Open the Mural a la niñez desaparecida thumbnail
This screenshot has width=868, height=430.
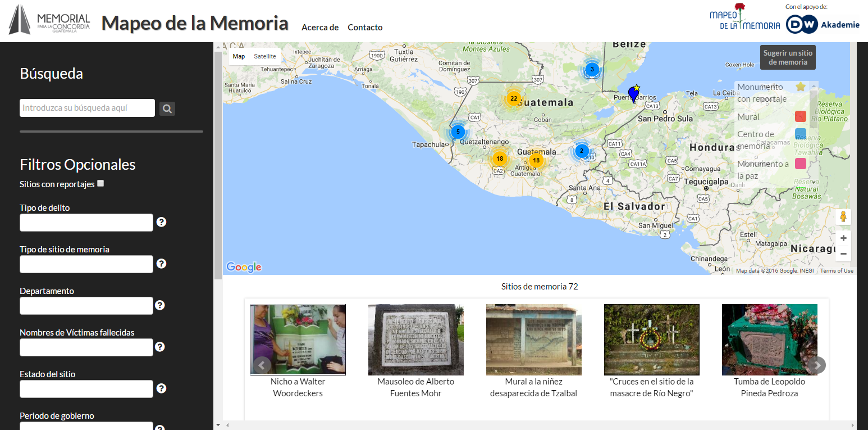point(534,340)
